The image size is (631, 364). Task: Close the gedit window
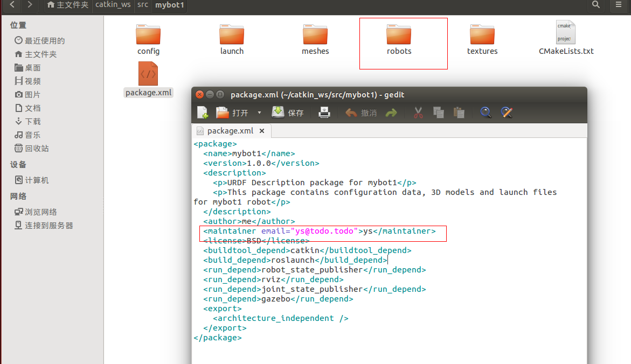click(199, 95)
